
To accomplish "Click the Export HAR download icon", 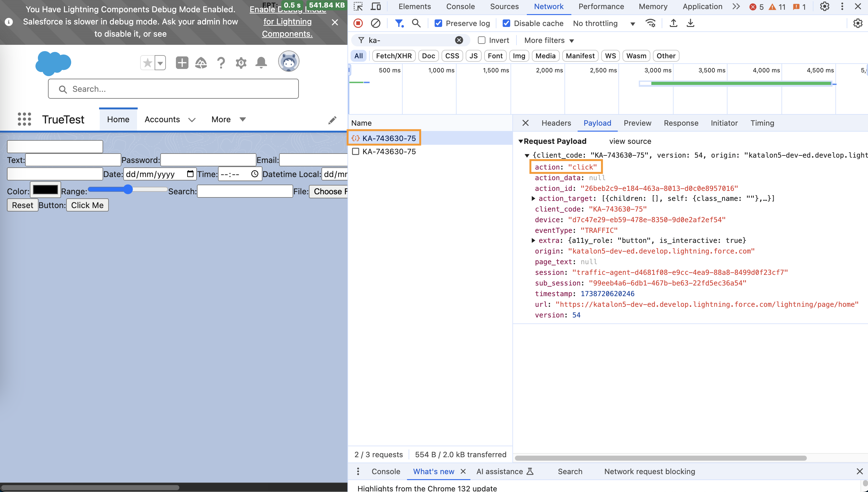I will 691,23.
